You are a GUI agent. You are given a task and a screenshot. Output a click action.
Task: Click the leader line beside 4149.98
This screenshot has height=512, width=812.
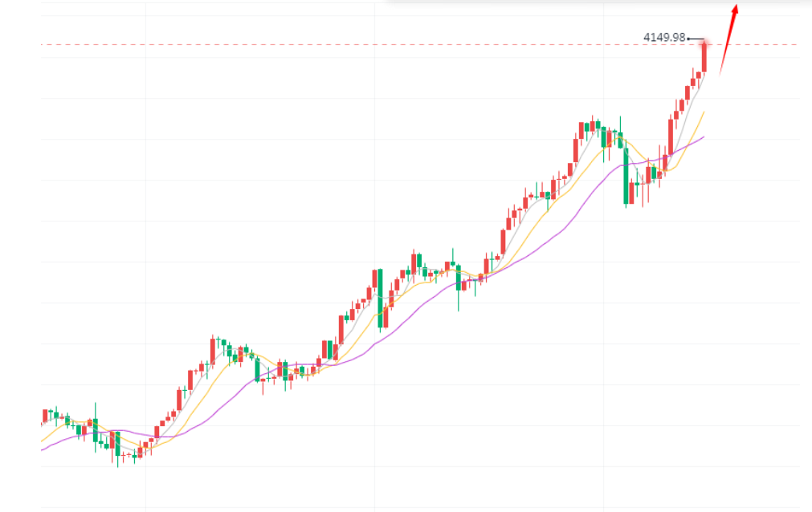pos(696,38)
